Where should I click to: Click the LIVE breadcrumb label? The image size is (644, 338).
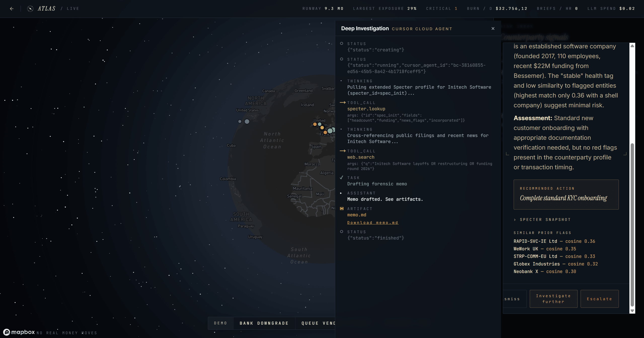pos(73,9)
